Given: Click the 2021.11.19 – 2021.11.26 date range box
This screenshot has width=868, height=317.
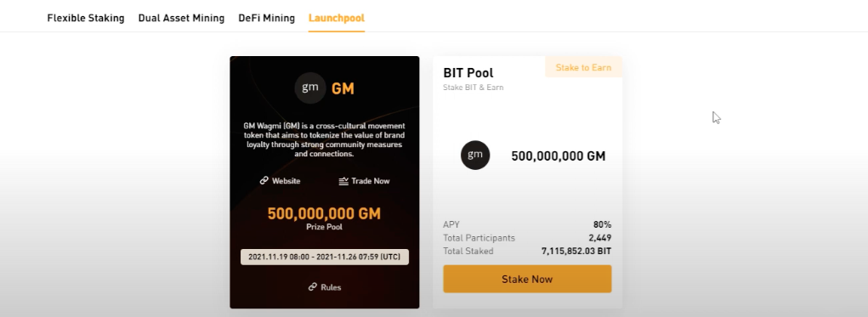Looking at the screenshot, I should [x=325, y=257].
